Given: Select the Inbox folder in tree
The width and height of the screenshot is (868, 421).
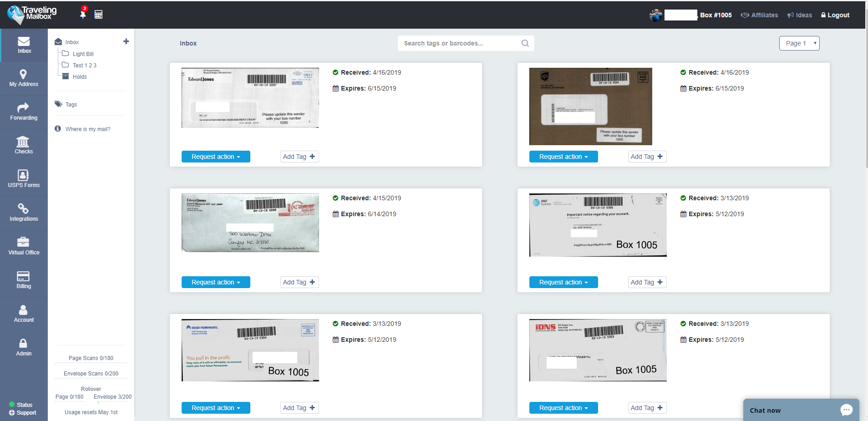Looking at the screenshot, I should [67, 42].
